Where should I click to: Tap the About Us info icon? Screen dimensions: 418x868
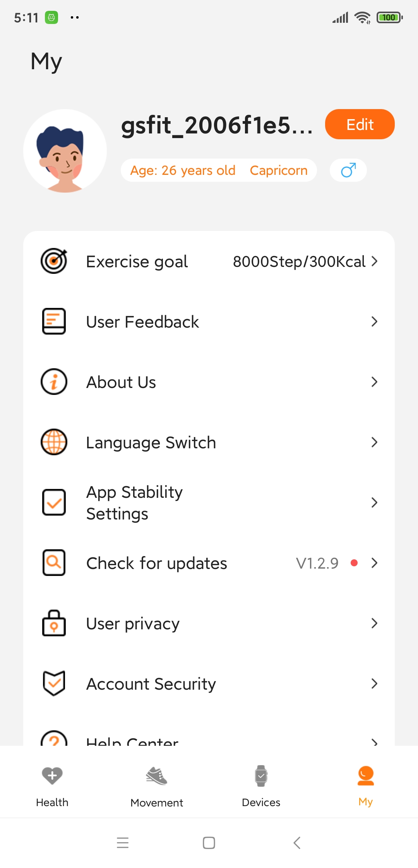tap(54, 382)
